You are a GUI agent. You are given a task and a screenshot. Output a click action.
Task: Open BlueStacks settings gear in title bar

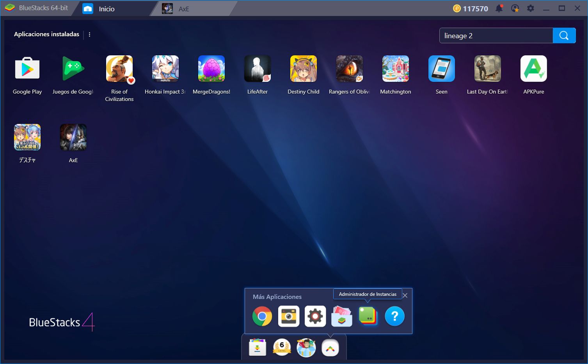point(531,8)
